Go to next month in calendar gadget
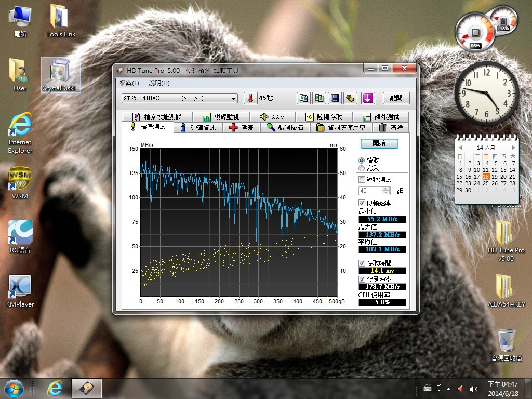 (513, 148)
